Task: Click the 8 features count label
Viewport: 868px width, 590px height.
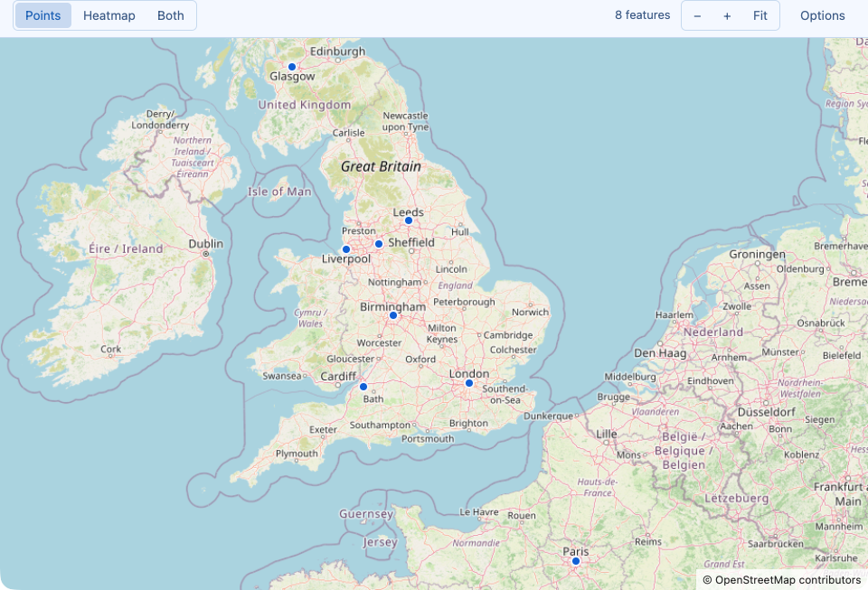Action: click(642, 15)
